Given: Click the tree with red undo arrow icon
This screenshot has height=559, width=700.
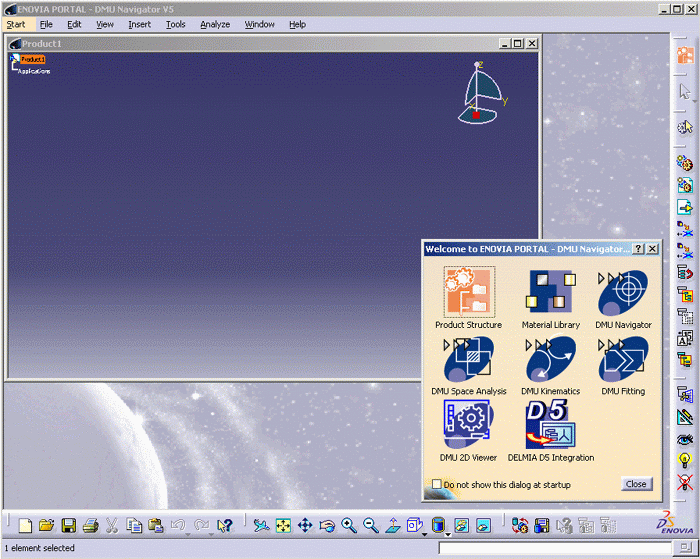Looking at the screenshot, I should point(685,272).
